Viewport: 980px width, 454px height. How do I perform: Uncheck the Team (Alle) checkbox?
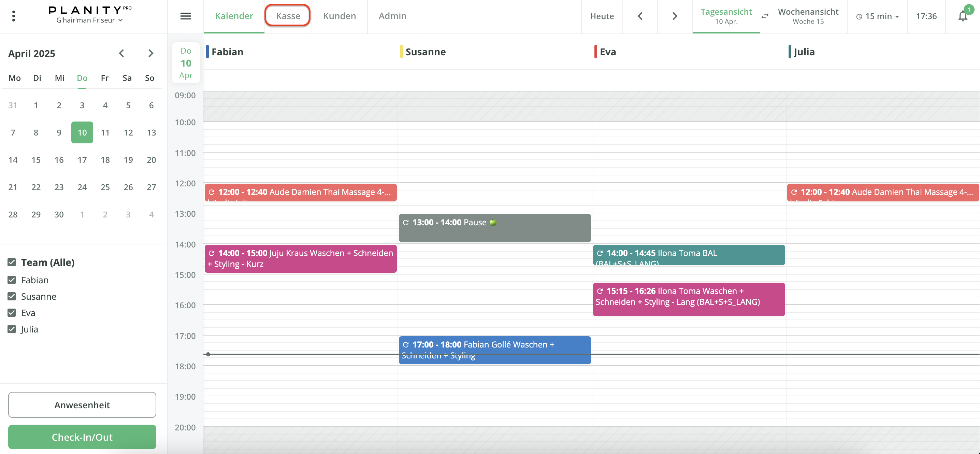[12, 262]
